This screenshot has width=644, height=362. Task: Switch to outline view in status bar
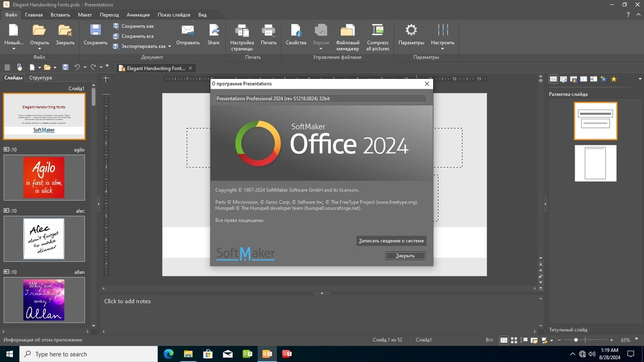click(x=524, y=340)
